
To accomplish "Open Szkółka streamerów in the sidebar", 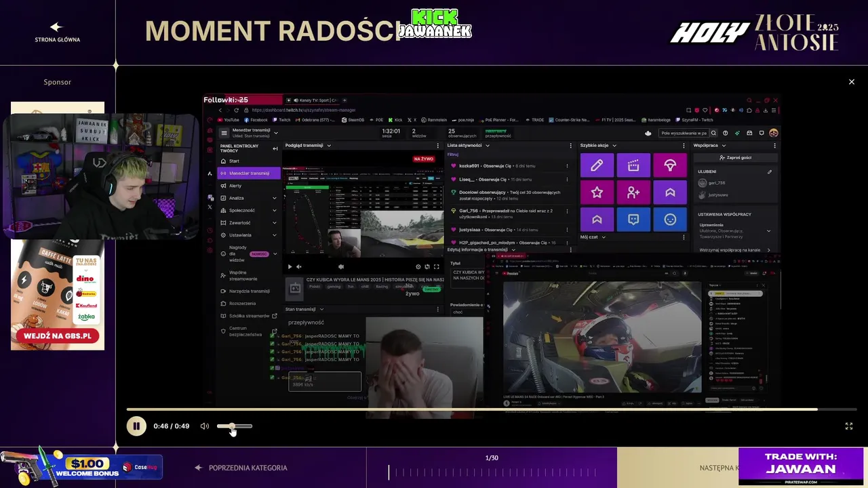I will tap(248, 316).
